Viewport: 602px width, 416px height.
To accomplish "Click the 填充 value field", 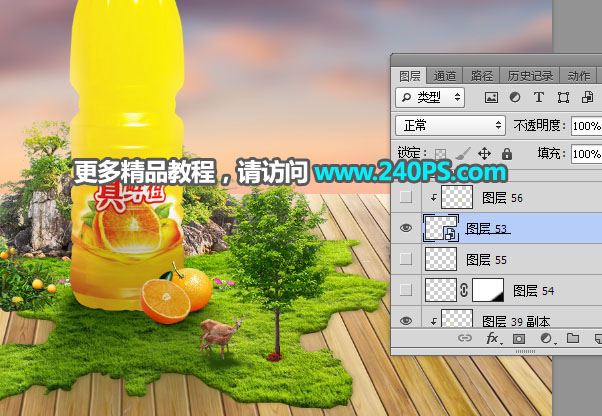I will [587, 154].
